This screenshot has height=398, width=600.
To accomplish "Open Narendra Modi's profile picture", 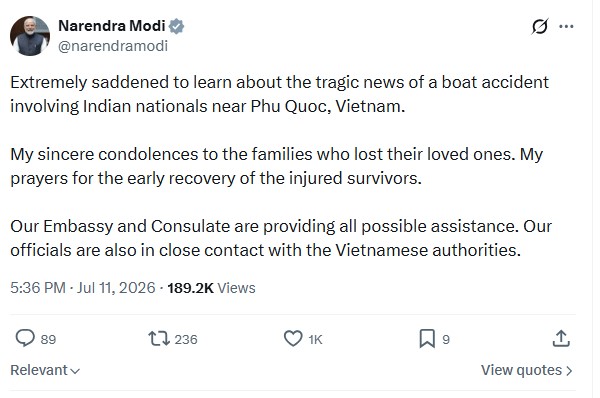I will pos(30,36).
